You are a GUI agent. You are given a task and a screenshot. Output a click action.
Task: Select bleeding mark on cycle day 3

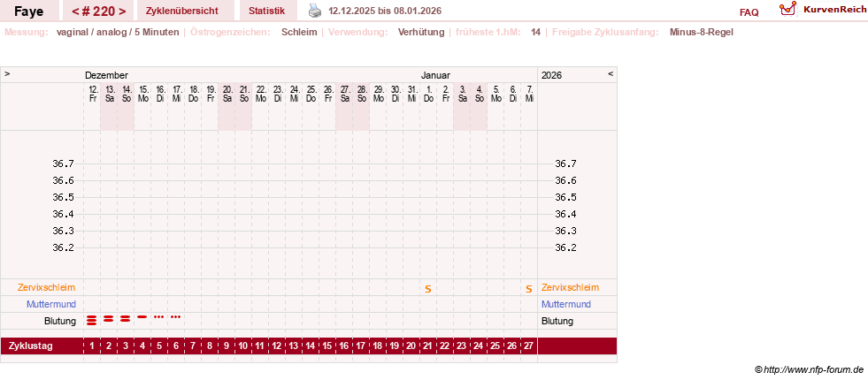click(125, 318)
